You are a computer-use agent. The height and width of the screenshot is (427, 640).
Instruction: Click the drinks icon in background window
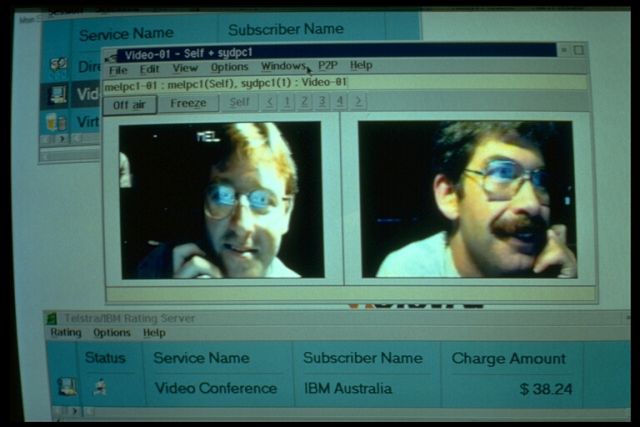click(x=56, y=122)
